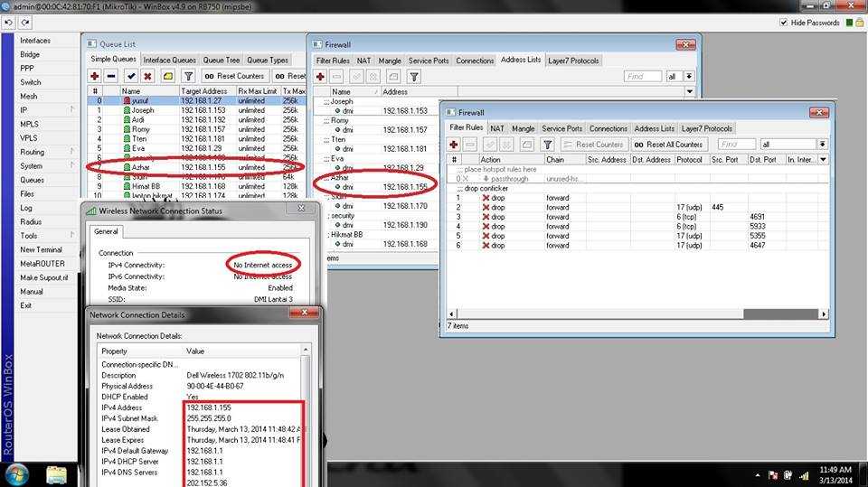Open column chooser arrow in Filter Rules header
Viewport: 868px width, 487px height.
823,159
